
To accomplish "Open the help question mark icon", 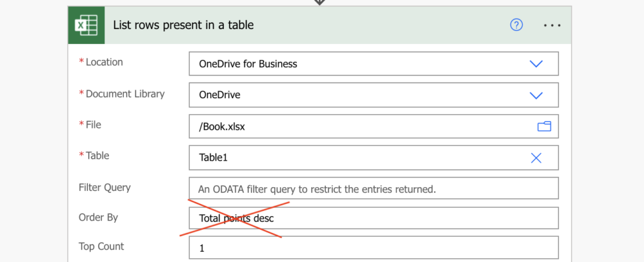I will click(x=516, y=25).
